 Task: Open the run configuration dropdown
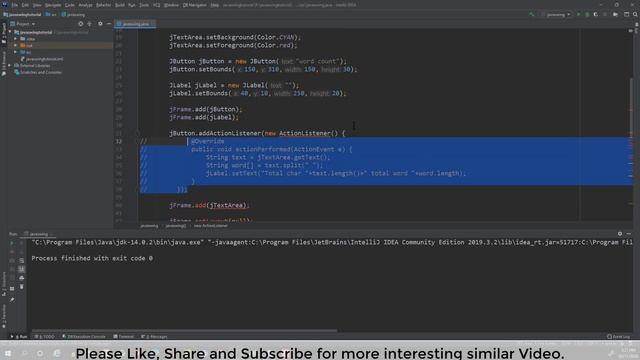(558, 14)
